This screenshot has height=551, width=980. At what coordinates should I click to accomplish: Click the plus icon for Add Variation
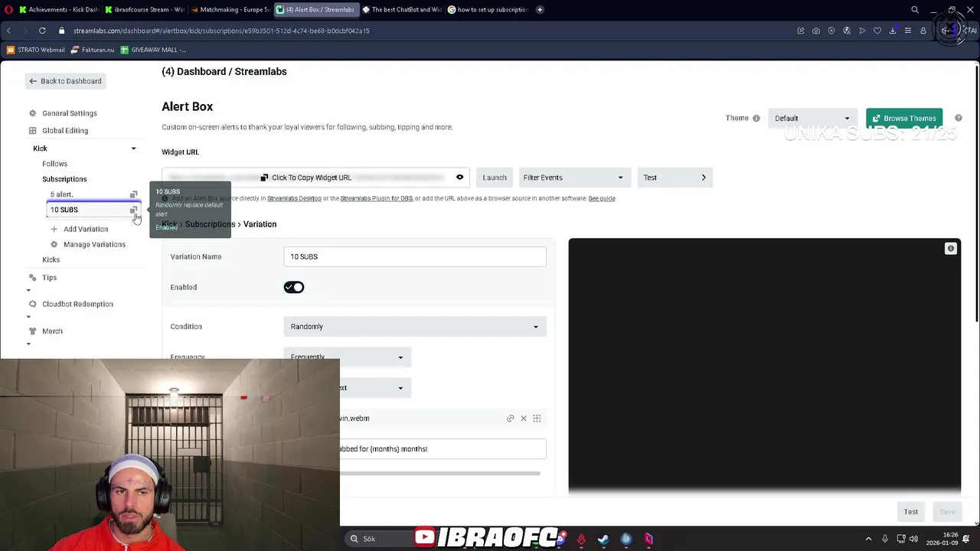click(54, 229)
